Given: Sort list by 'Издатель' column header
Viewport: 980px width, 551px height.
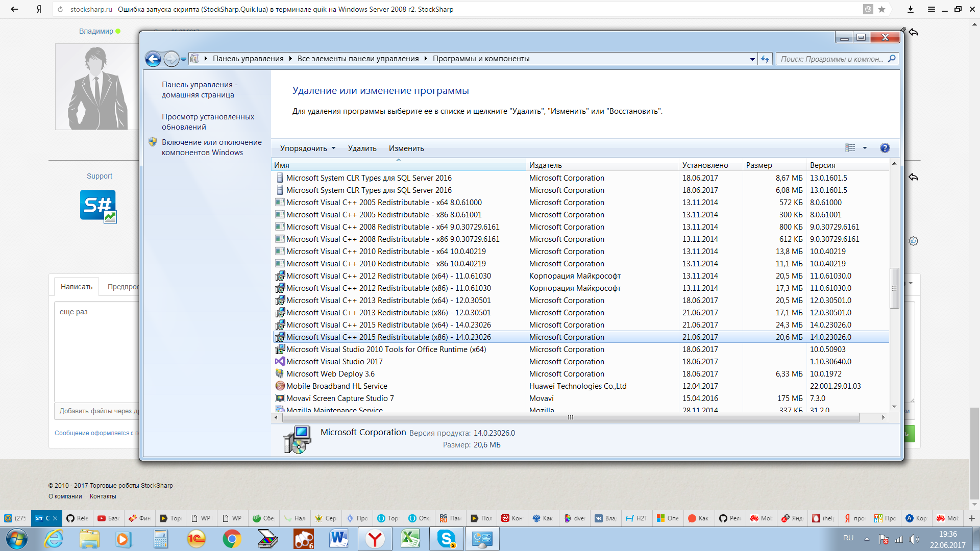Looking at the screenshot, I should (x=602, y=165).
